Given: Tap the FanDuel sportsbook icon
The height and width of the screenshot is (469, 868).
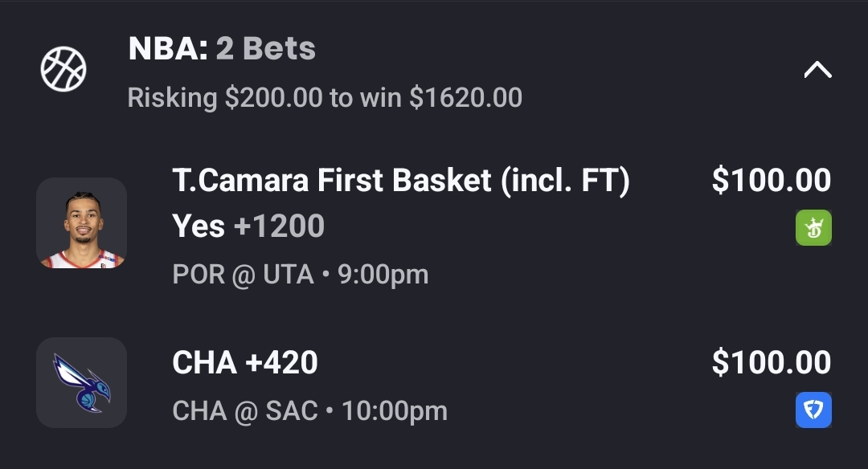Looking at the screenshot, I should pos(813,410).
